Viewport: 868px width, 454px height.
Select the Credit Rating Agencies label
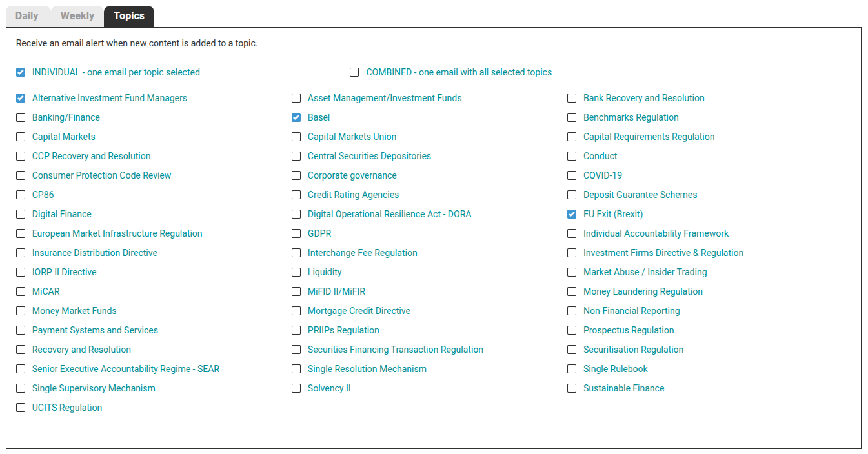click(x=353, y=195)
